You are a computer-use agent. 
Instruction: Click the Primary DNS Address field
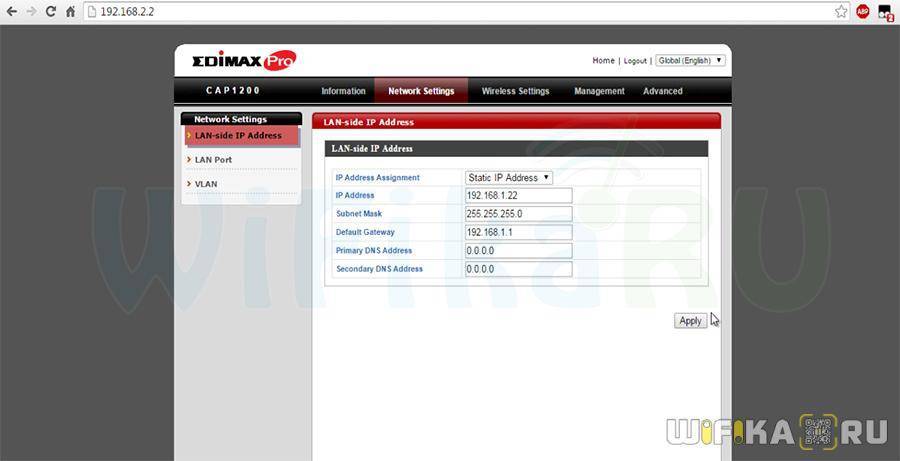point(519,251)
